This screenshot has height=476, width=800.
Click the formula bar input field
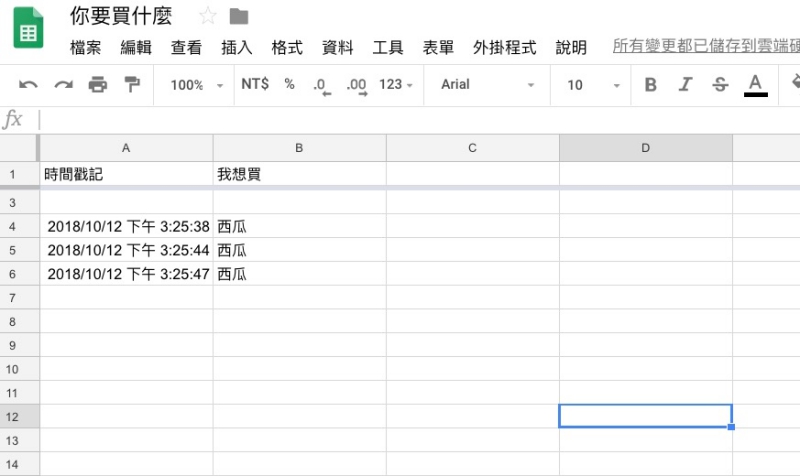400,120
